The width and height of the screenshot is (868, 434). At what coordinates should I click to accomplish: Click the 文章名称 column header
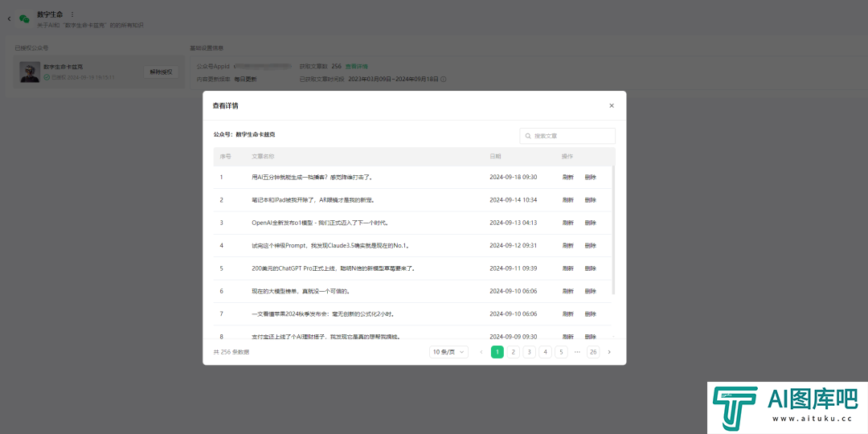click(263, 157)
